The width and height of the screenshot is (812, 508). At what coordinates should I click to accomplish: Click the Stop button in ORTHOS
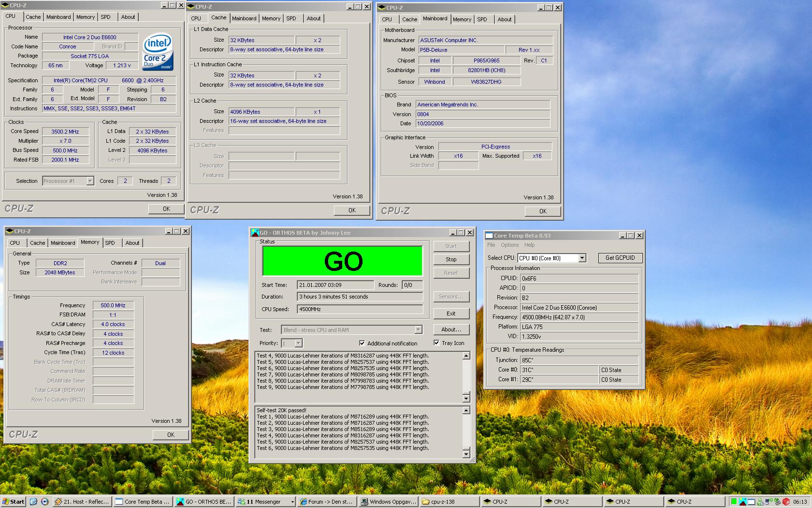click(451, 259)
